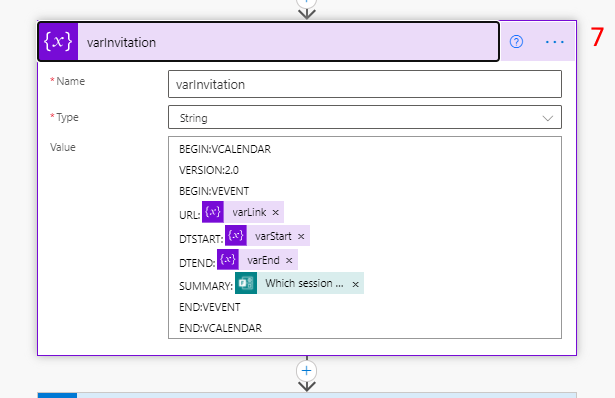This screenshot has height=398, width=615.
Task: Click the Name input field
Action: click(x=365, y=84)
